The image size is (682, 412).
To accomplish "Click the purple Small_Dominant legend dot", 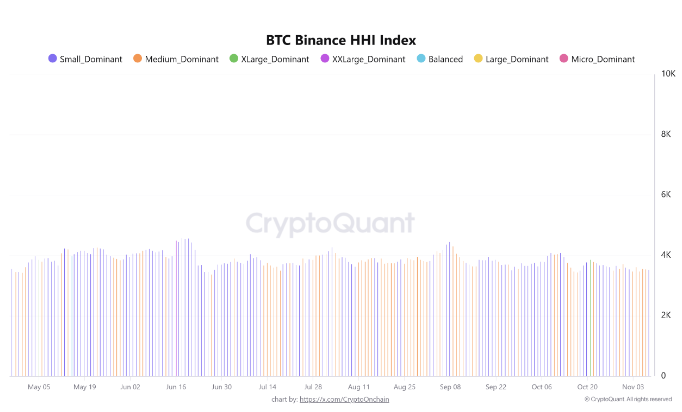I will [x=53, y=59].
